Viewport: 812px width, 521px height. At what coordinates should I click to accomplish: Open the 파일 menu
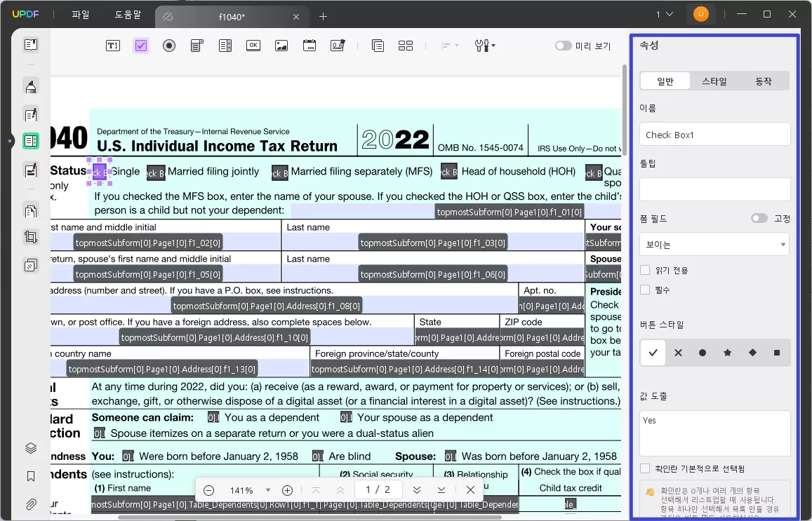tap(81, 15)
